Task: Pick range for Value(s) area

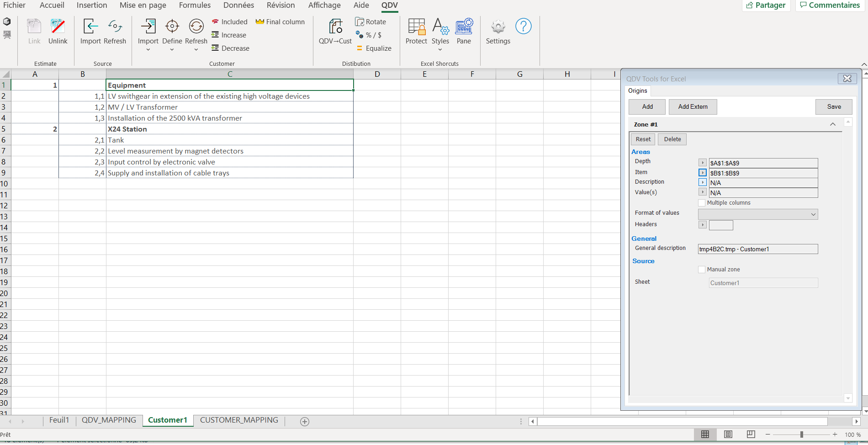Action: (703, 192)
